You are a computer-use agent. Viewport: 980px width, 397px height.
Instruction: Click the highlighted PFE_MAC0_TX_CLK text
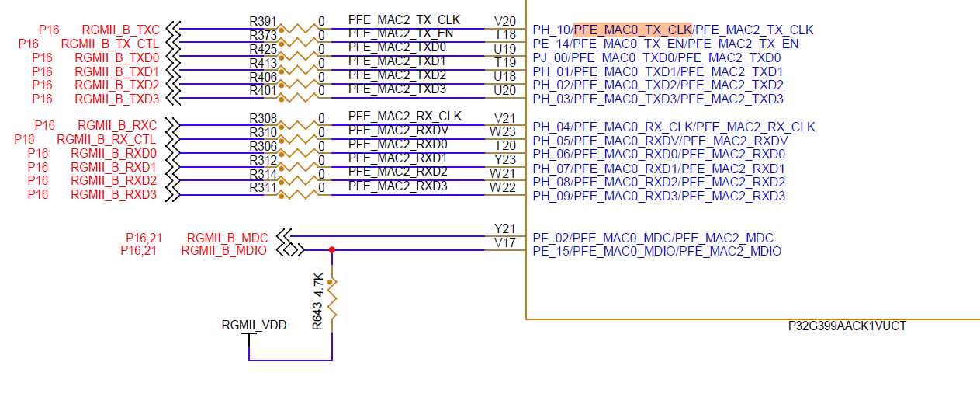pos(632,30)
